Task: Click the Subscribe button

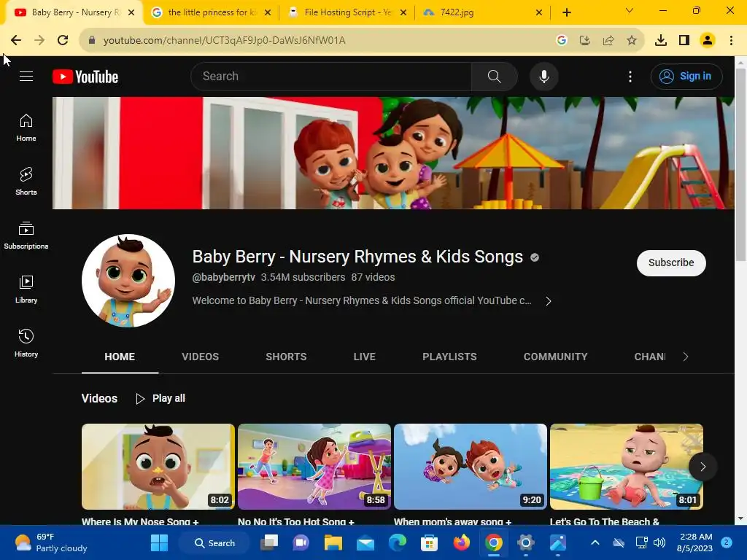Action: click(671, 262)
